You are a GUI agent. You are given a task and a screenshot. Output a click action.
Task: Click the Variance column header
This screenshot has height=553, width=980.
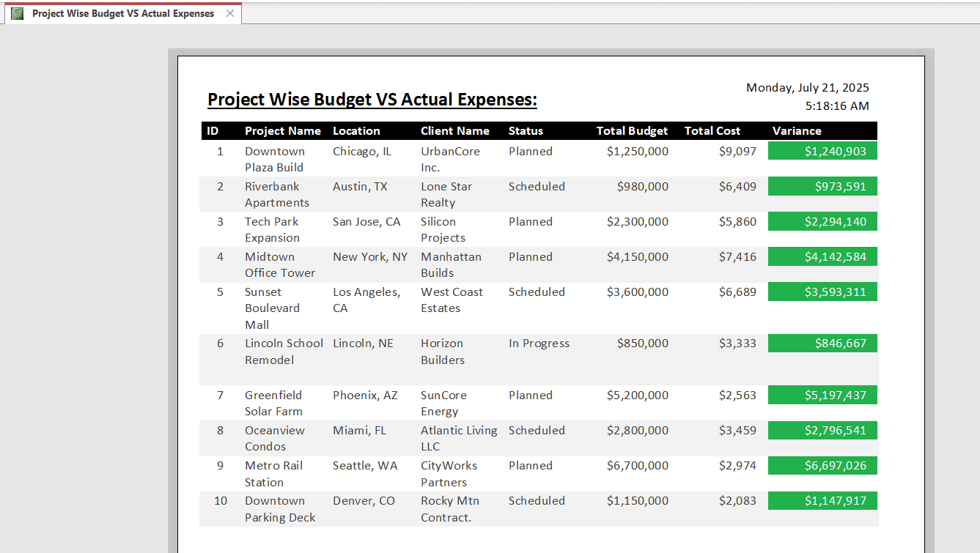(797, 131)
